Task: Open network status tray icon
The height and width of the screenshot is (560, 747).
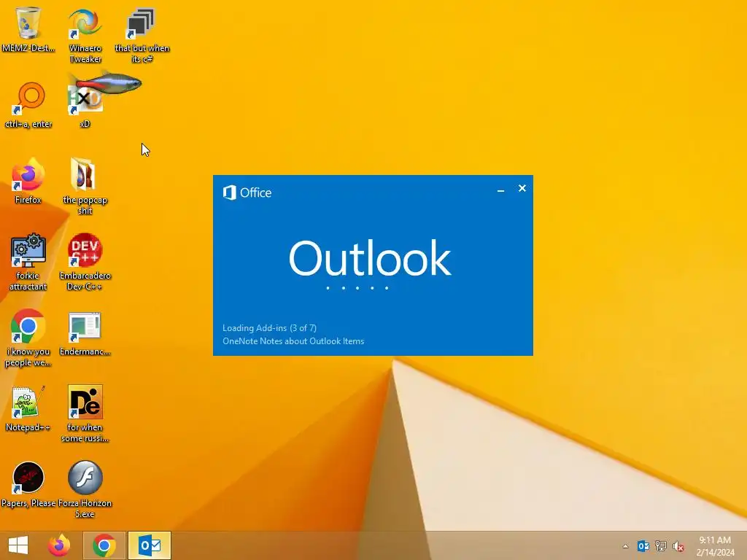Action: 661,546
